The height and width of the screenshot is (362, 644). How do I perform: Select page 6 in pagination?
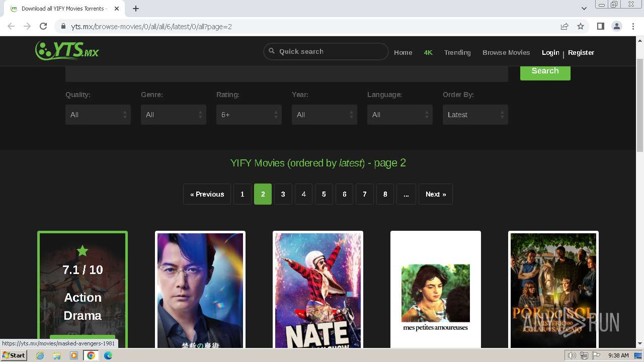(x=345, y=194)
